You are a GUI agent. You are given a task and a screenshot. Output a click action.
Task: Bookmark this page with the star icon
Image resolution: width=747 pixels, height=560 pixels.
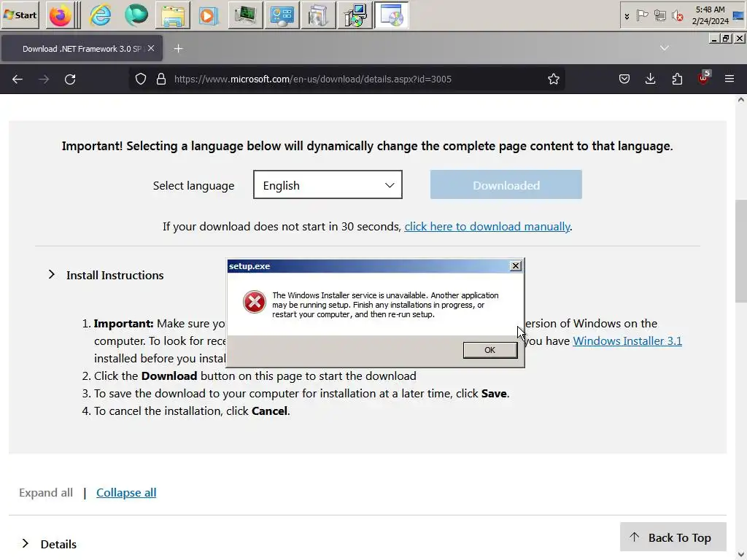(x=553, y=79)
